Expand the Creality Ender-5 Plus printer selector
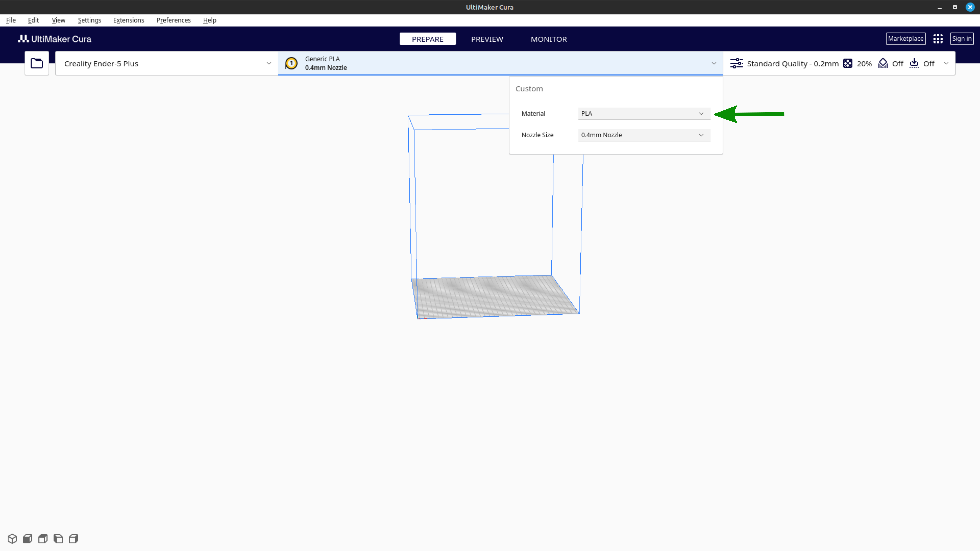The image size is (980, 551). (x=166, y=64)
